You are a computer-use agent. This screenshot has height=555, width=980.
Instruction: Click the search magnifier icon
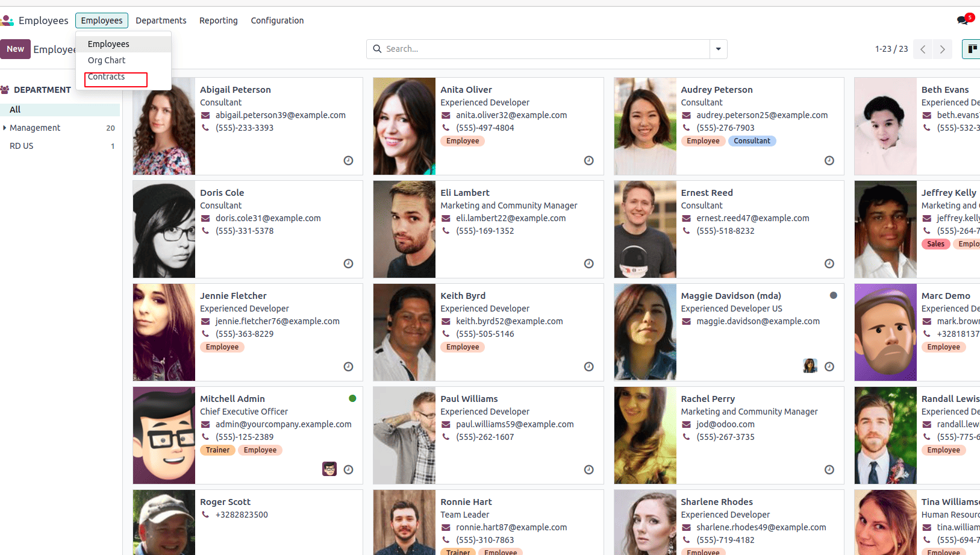click(x=377, y=49)
